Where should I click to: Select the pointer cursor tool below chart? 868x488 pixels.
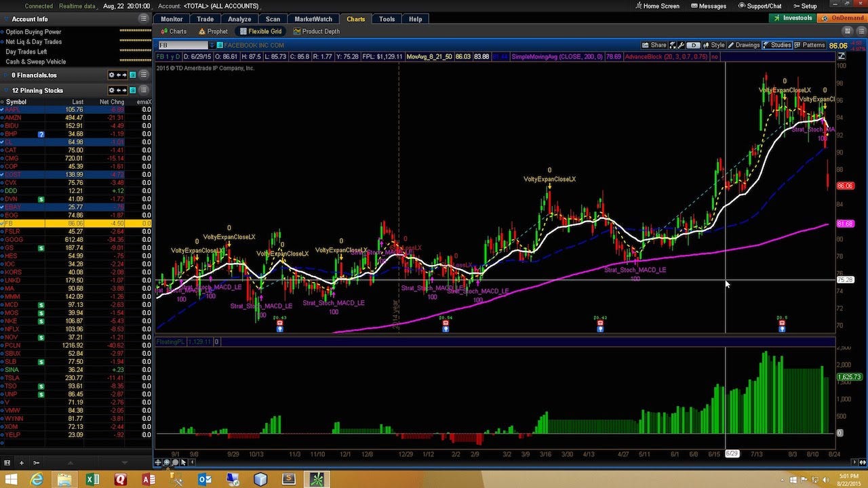pyautogui.click(x=183, y=462)
